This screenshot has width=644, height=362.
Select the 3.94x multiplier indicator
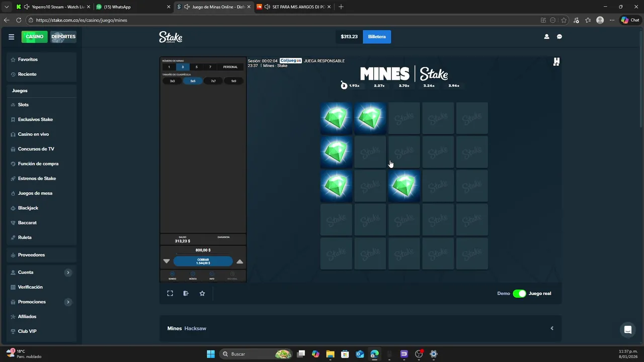454,86
